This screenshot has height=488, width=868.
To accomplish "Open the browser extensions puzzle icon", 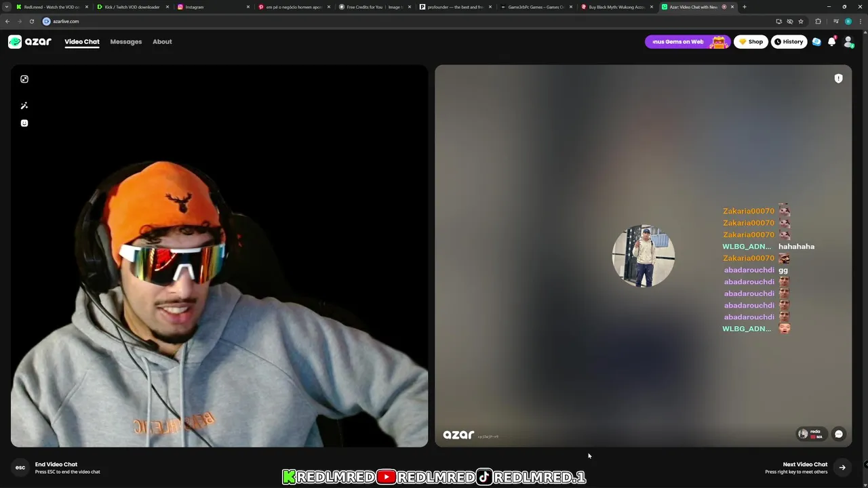I will tap(818, 21).
